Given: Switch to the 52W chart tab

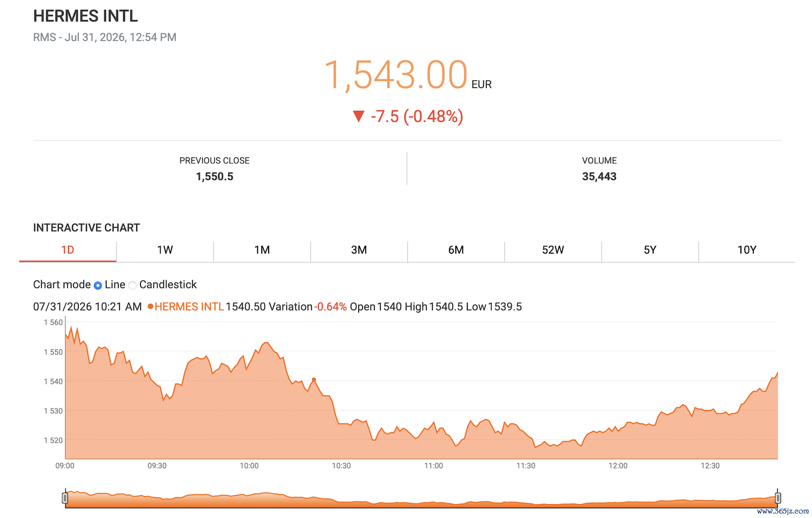Looking at the screenshot, I should (553, 250).
